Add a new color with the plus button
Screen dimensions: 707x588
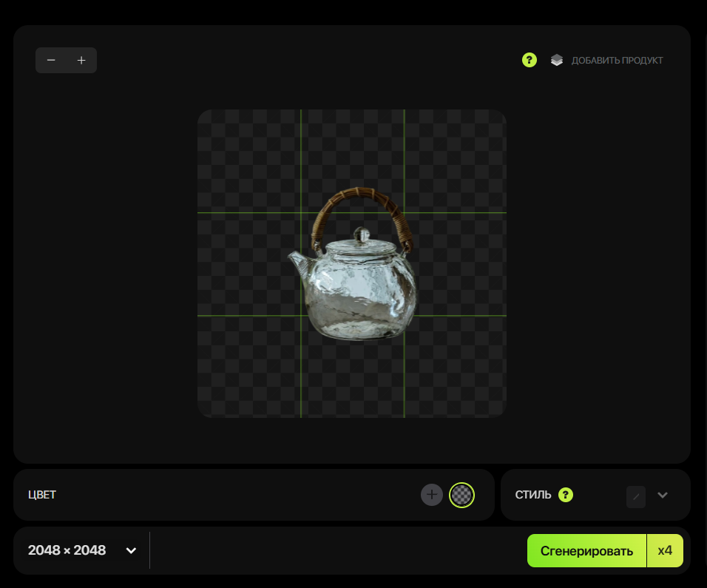tap(431, 495)
